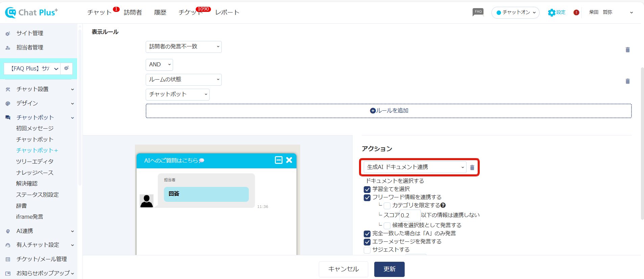Expand the 訪問者の発言不一致 rule dropdown

point(184,47)
